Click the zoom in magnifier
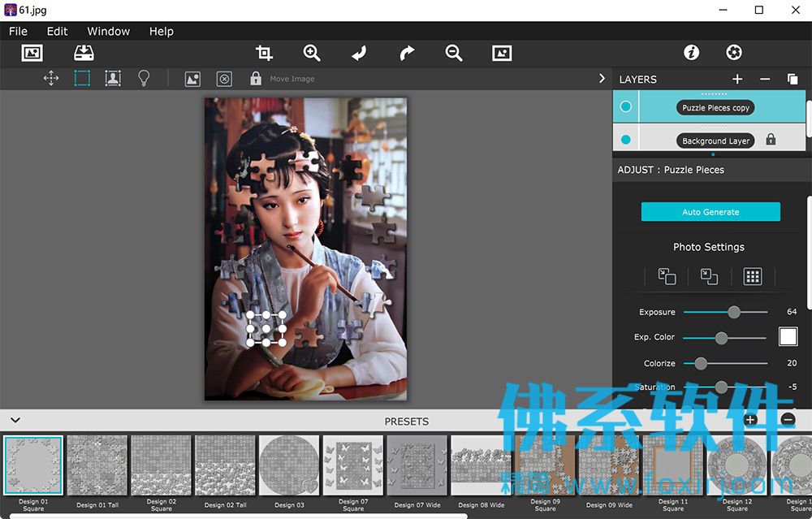The width and height of the screenshot is (812, 519). pos(311,53)
